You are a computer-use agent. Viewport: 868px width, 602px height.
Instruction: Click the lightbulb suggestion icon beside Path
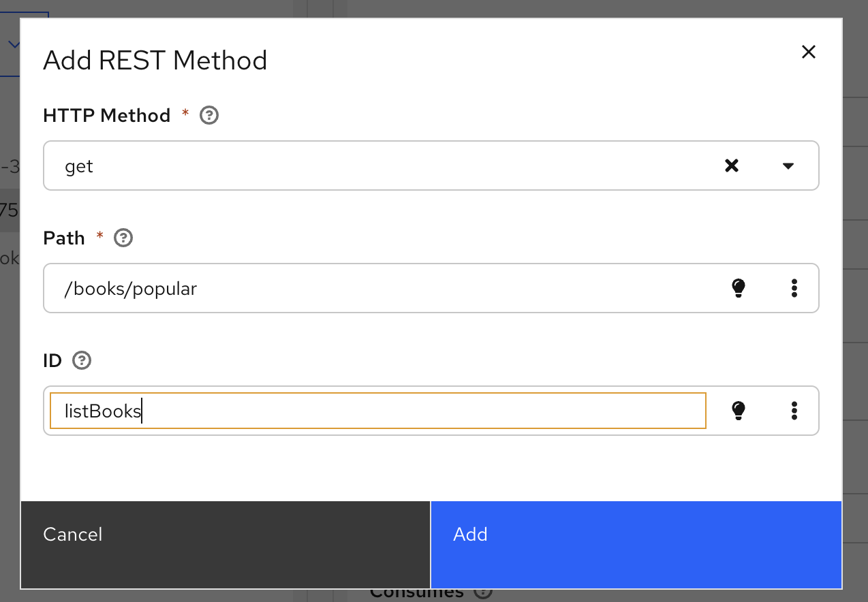click(x=738, y=288)
